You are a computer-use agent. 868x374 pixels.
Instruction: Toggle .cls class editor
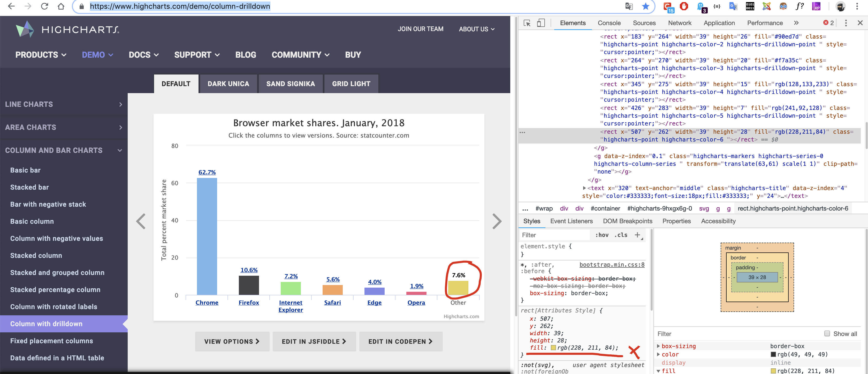click(621, 235)
